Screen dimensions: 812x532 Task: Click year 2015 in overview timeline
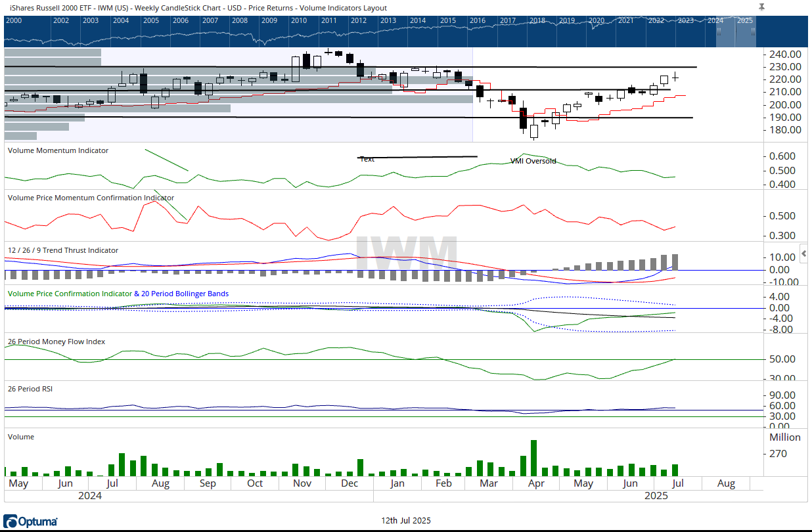tap(447, 20)
